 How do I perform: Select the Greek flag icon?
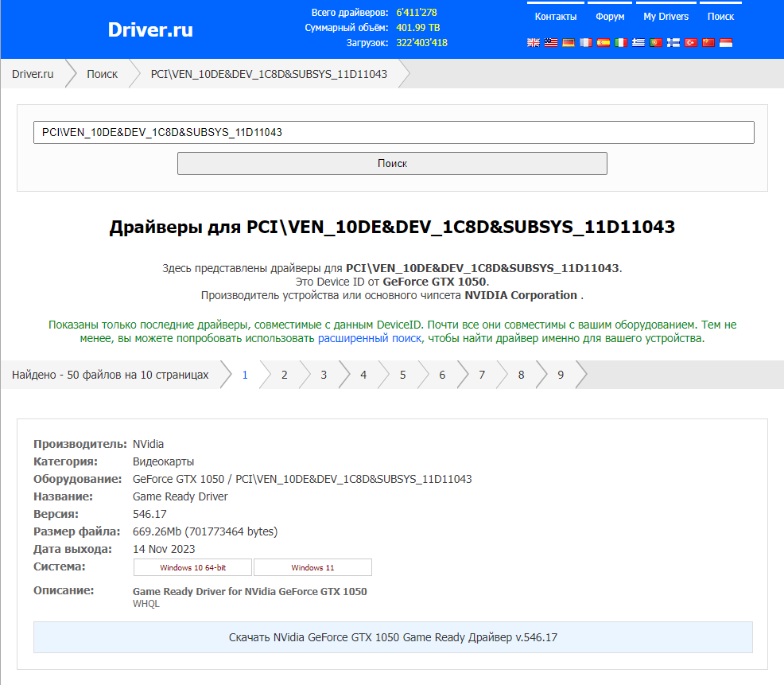(638, 43)
